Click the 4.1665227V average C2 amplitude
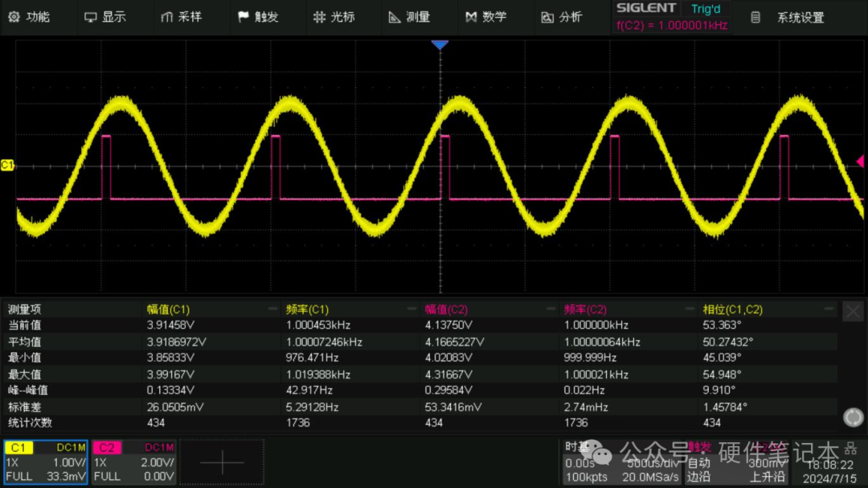Screen dimensions: 868x488 [454, 342]
